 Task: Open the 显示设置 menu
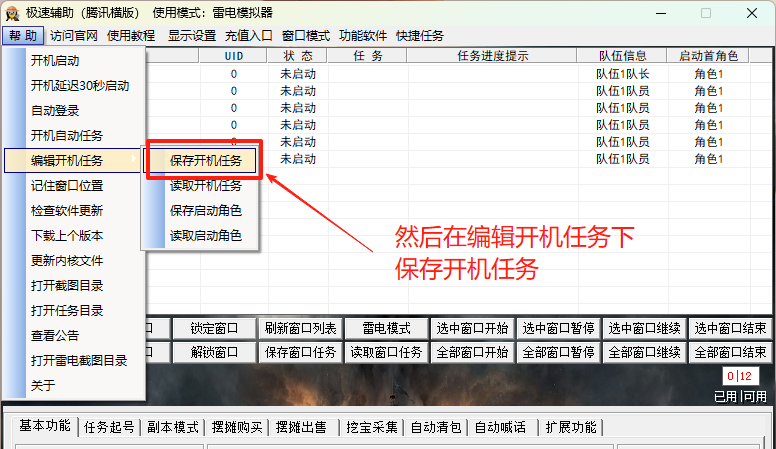(191, 35)
